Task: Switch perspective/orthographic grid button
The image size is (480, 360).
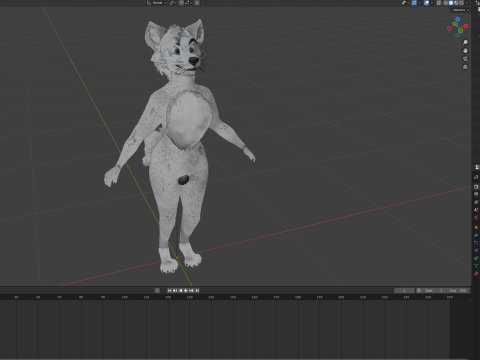Action: click(465, 67)
